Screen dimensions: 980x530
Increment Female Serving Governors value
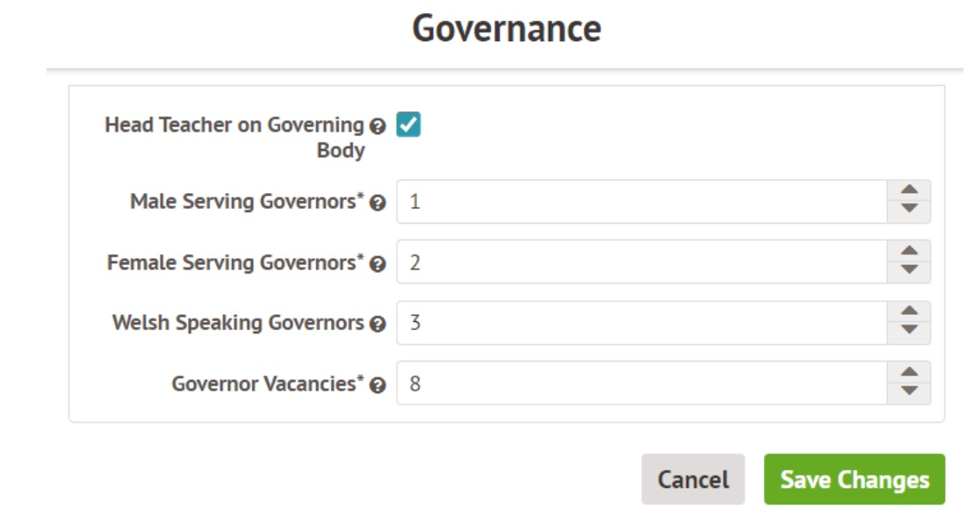point(909,252)
